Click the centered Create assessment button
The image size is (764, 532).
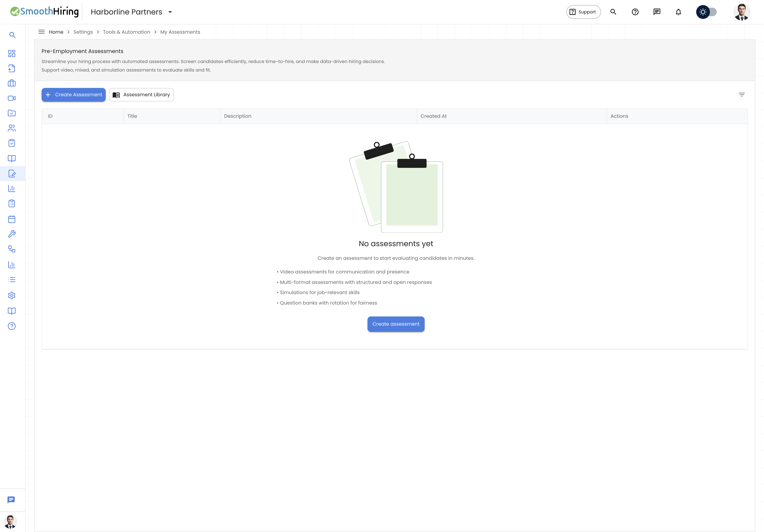396,324
